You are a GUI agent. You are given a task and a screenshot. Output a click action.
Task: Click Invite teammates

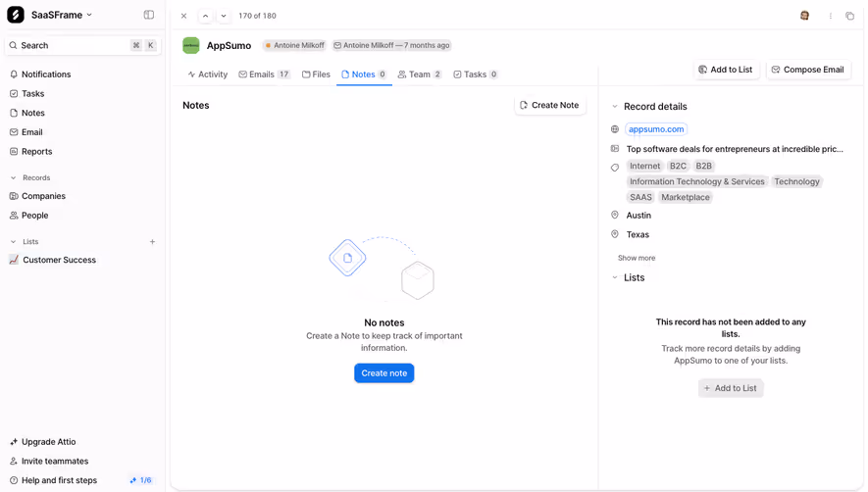pyautogui.click(x=55, y=461)
